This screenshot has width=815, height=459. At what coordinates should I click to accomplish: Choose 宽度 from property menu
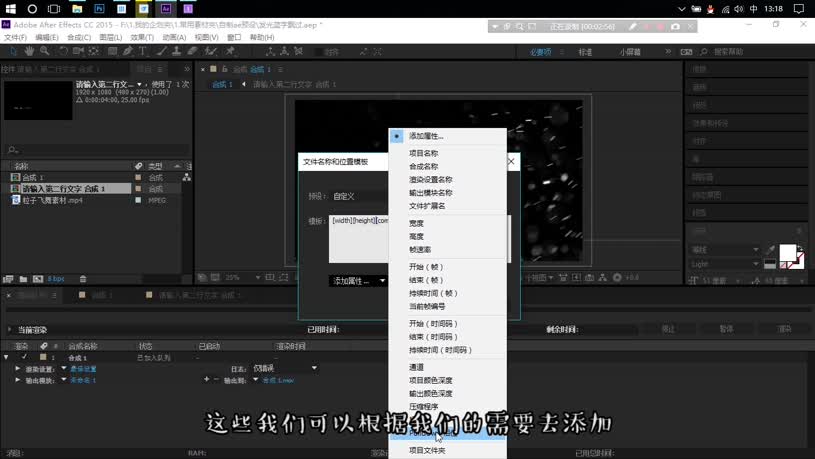447,223
